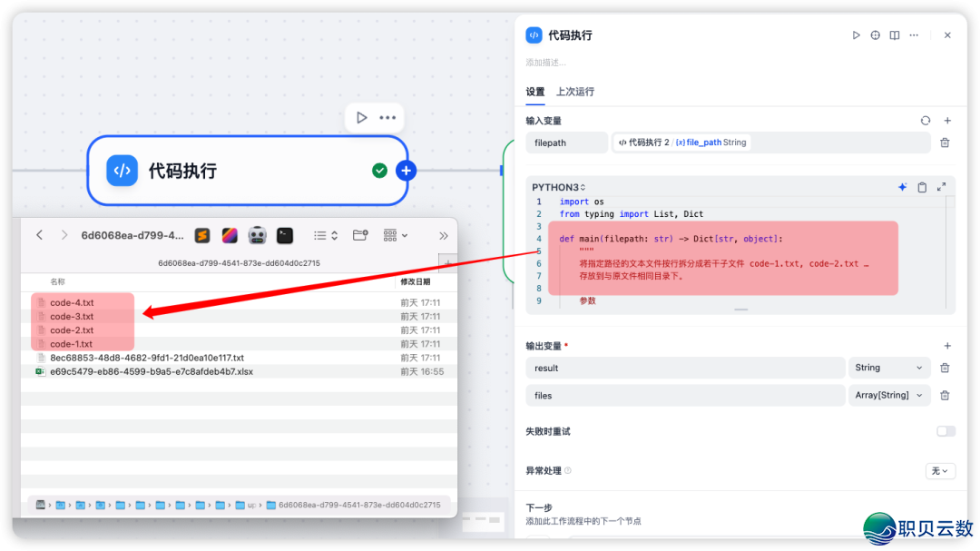Toggle the 失败时重试 switch
The image size is (980, 551).
coord(946,431)
